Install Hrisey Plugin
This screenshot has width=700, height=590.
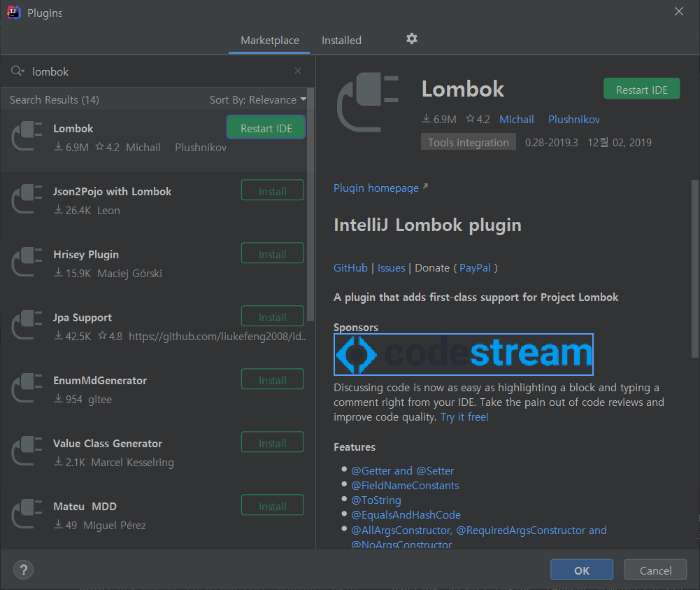click(x=272, y=254)
